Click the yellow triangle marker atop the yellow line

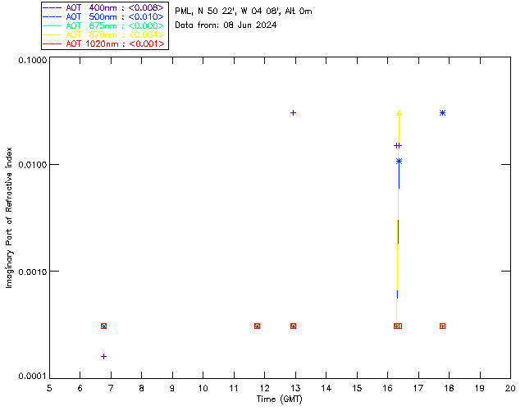[399, 113]
